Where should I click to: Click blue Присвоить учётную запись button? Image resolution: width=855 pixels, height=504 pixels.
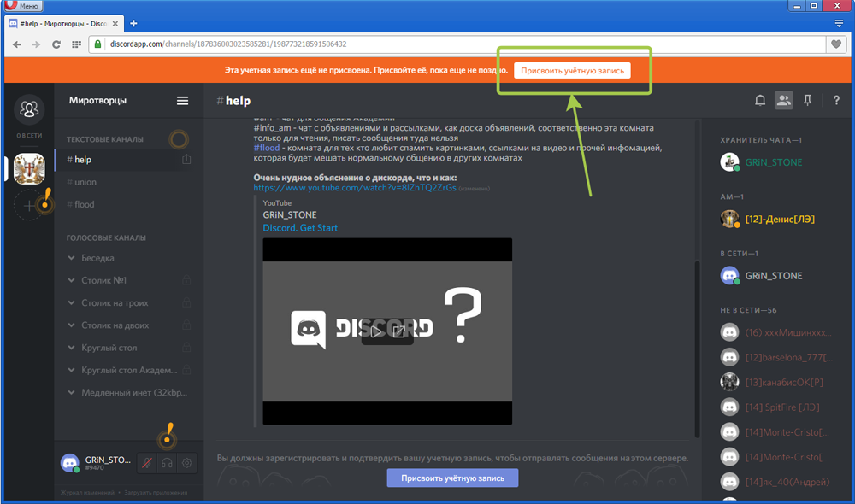point(452,478)
